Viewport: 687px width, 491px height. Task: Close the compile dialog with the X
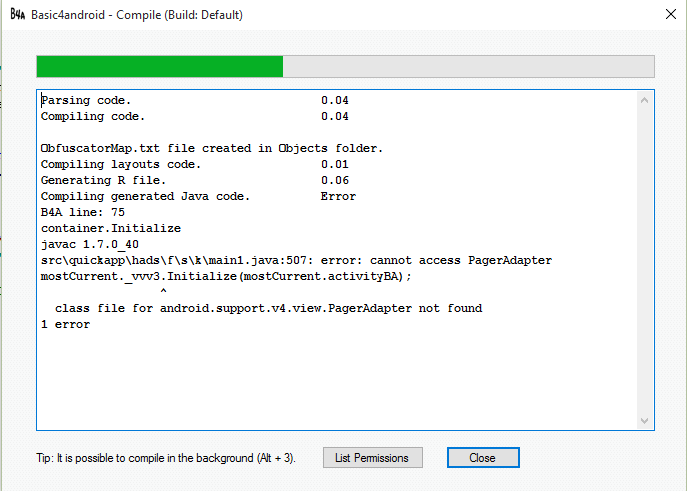[669, 15]
